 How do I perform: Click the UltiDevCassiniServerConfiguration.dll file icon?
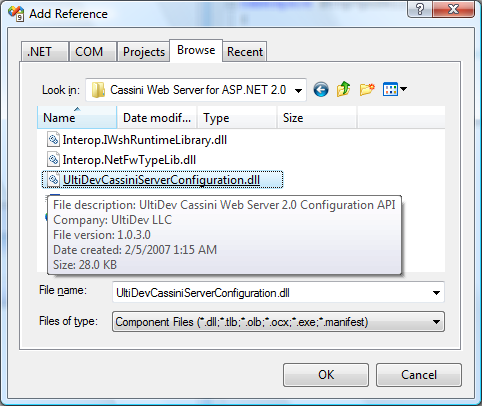(53, 180)
